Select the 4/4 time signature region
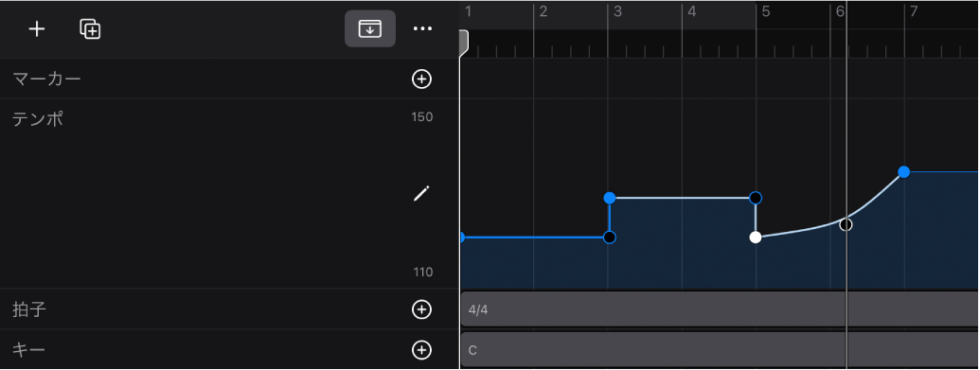 pos(720,308)
